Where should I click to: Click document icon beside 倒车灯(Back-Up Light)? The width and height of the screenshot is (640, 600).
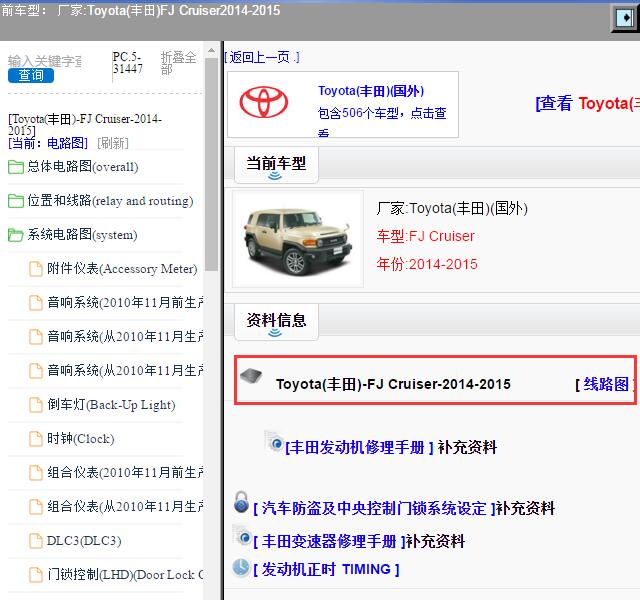36,405
